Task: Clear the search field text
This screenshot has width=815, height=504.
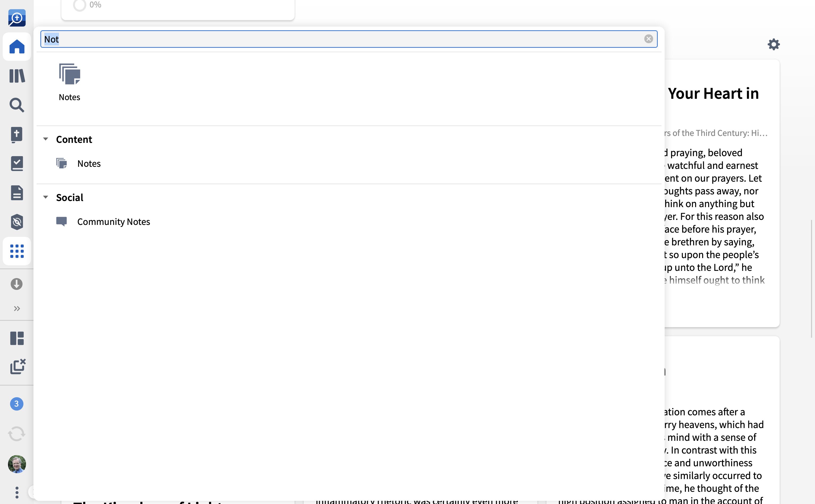Action: (x=648, y=39)
